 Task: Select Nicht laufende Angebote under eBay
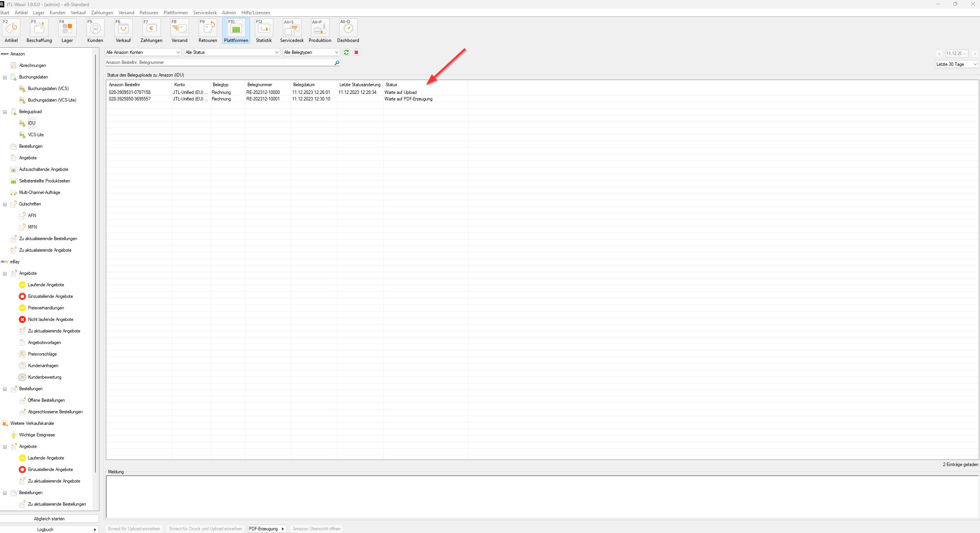(50, 319)
